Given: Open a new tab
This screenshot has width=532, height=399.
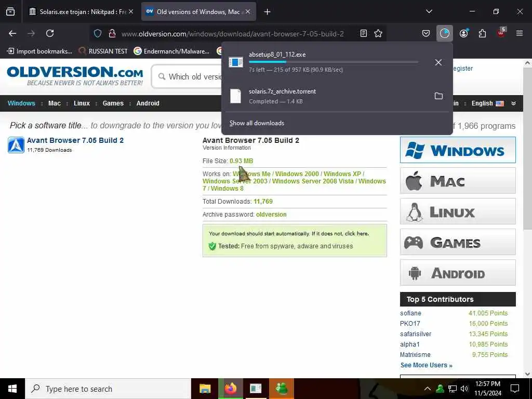Looking at the screenshot, I should [x=267, y=12].
